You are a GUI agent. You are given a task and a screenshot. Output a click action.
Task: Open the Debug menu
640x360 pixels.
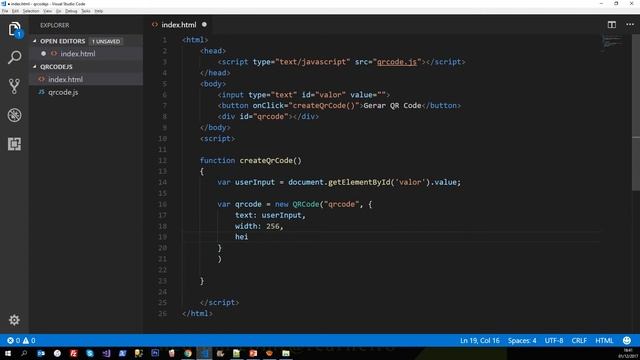tap(71, 11)
